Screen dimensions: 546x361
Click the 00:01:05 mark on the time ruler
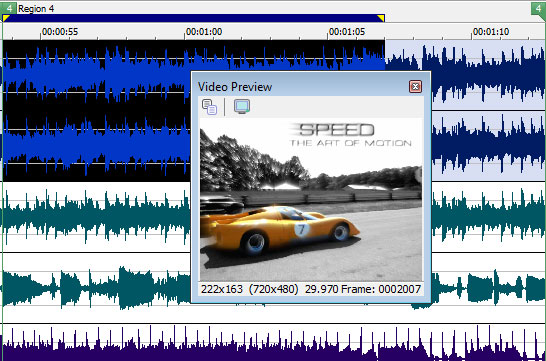347,32
